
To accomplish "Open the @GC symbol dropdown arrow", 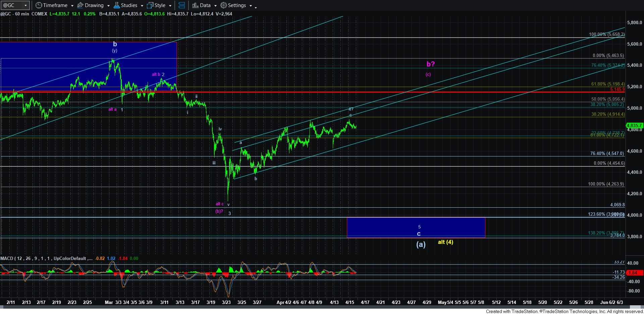I will tap(25, 5).
